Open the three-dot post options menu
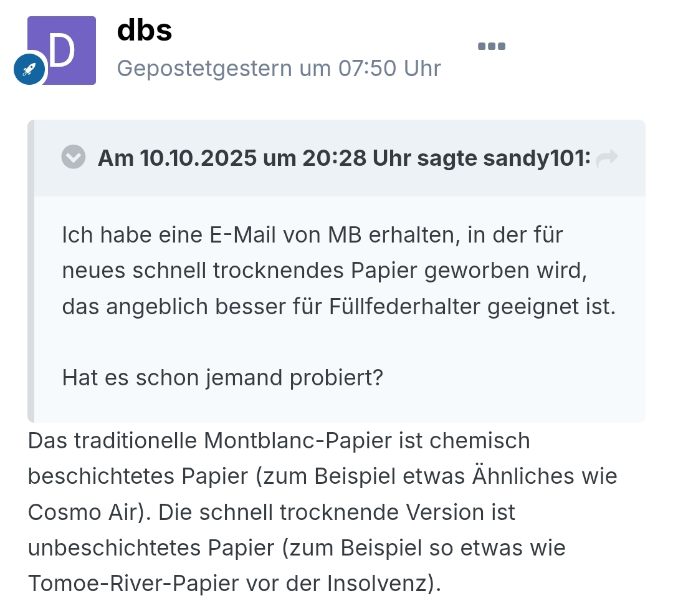The image size is (673, 616). (x=491, y=46)
